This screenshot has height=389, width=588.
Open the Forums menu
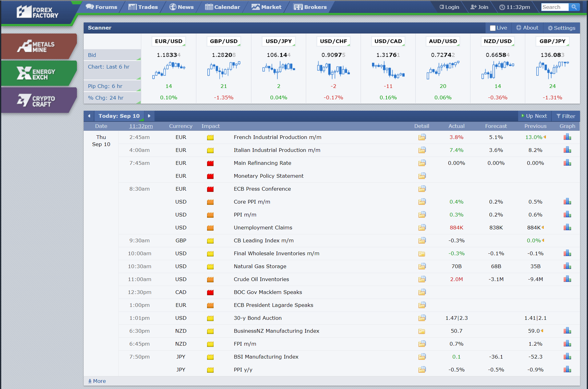click(102, 7)
